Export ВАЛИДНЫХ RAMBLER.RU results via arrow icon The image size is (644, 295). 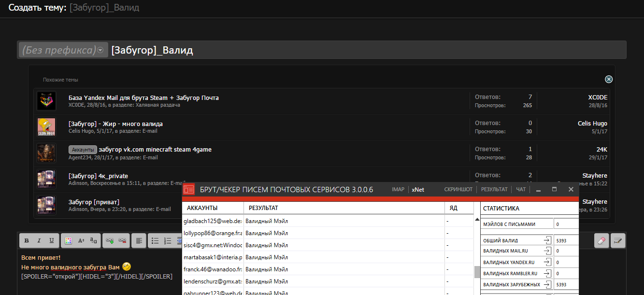547,273
